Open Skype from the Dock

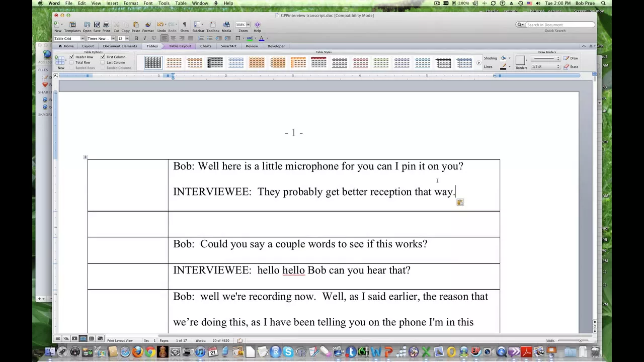(288, 352)
